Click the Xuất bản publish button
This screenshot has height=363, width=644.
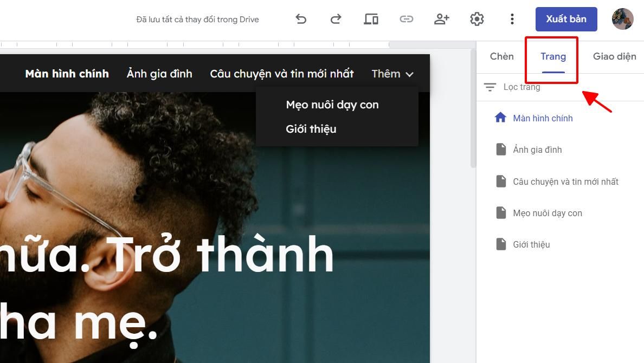point(566,19)
